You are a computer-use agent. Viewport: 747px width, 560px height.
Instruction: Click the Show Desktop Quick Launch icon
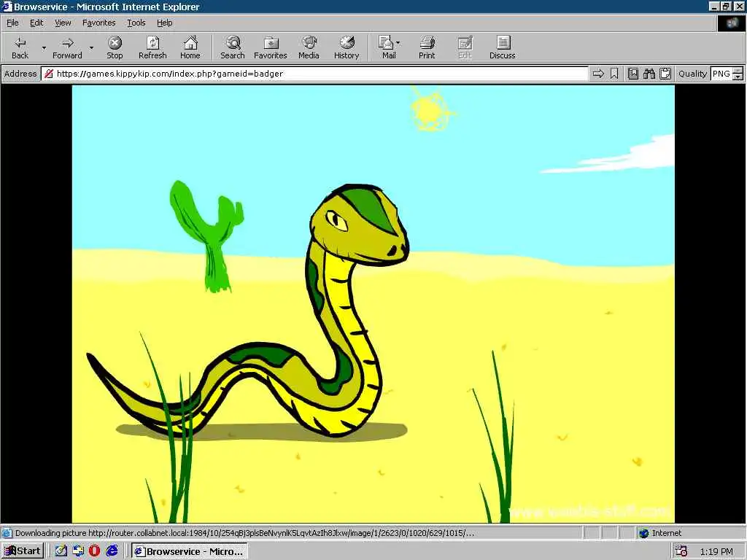click(78, 551)
